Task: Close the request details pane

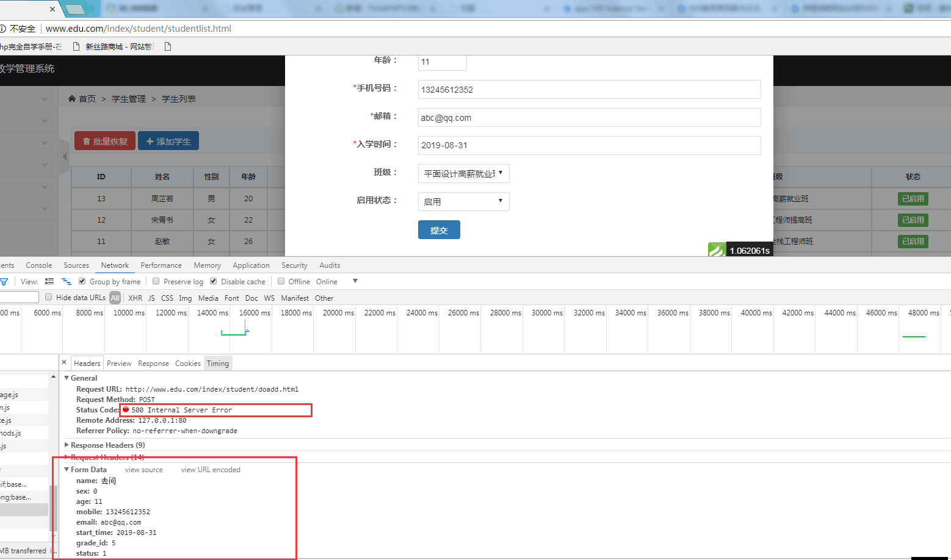Action: tap(64, 362)
